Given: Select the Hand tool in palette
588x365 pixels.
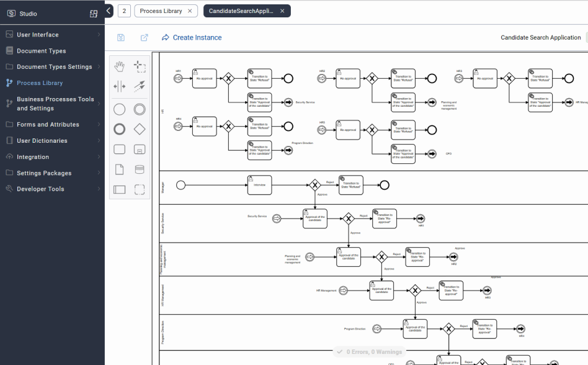Looking at the screenshot, I should (x=119, y=67).
